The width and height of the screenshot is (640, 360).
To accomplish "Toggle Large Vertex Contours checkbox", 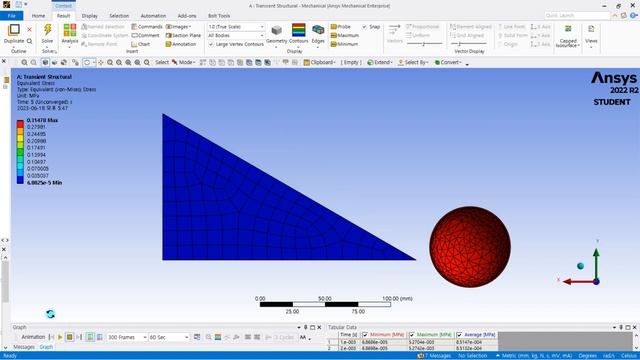I will 211,44.
